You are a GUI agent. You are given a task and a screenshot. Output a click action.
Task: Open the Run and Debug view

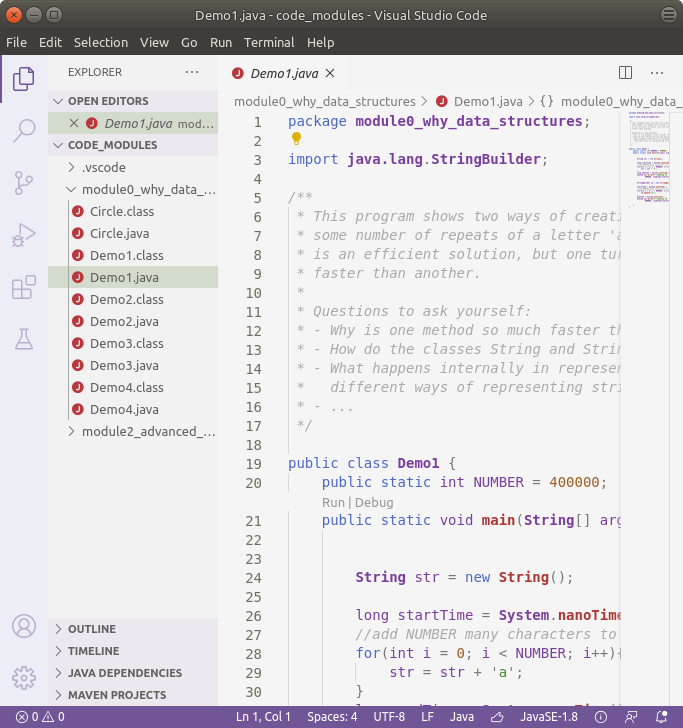click(x=24, y=236)
